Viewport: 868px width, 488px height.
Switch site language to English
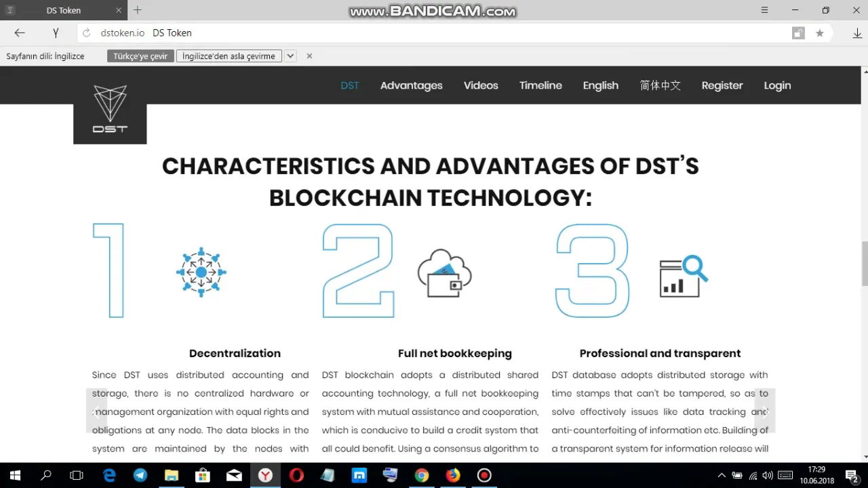coord(600,85)
